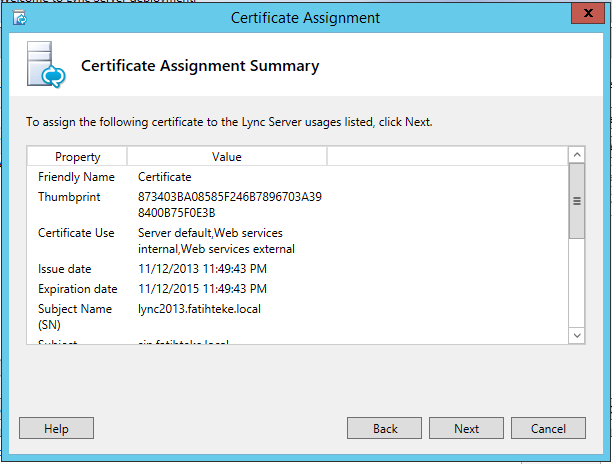Open Help for certificate assignment

[56, 428]
